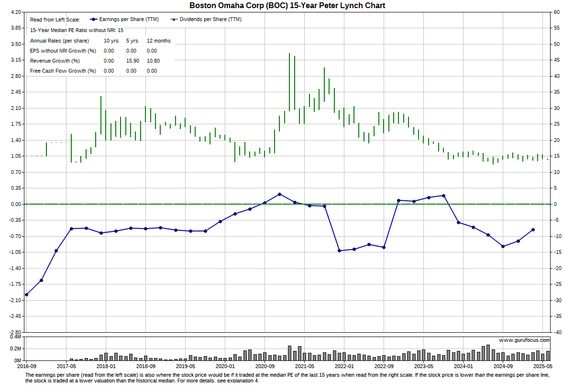Click the 2018-01 date label on the x-axis
Screen dimensions: 574x392
click(106, 366)
